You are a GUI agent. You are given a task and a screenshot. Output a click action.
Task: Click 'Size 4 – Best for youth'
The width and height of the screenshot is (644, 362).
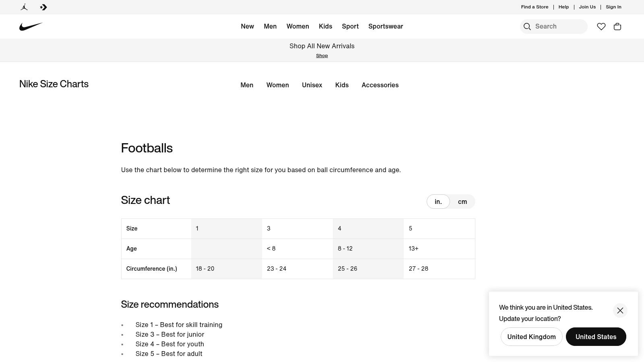tap(170, 344)
